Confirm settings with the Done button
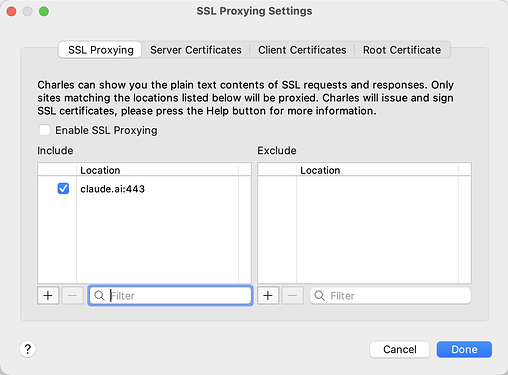Viewport: 508px width, 375px height. pos(464,349)
